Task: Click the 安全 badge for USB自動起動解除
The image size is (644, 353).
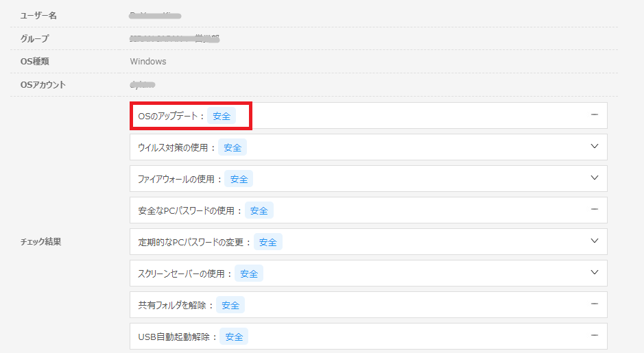Action: pyautogui.click(x=234, y=337)
